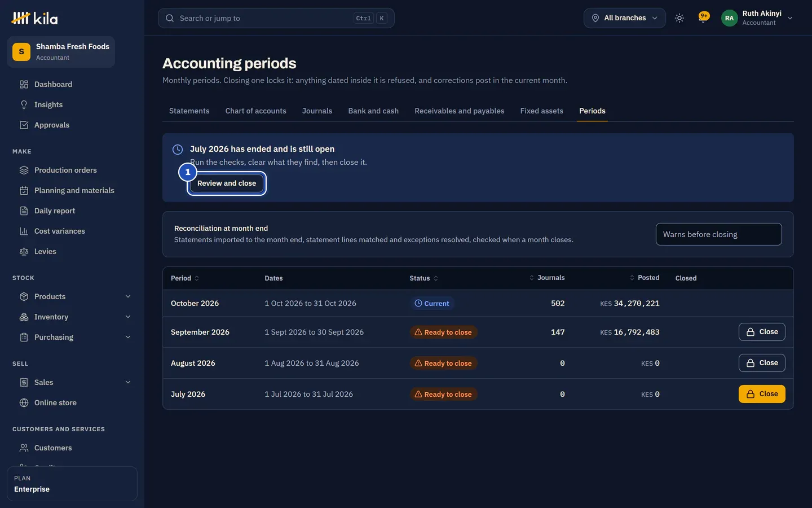Open the Warns before closing dropdown

718,234
